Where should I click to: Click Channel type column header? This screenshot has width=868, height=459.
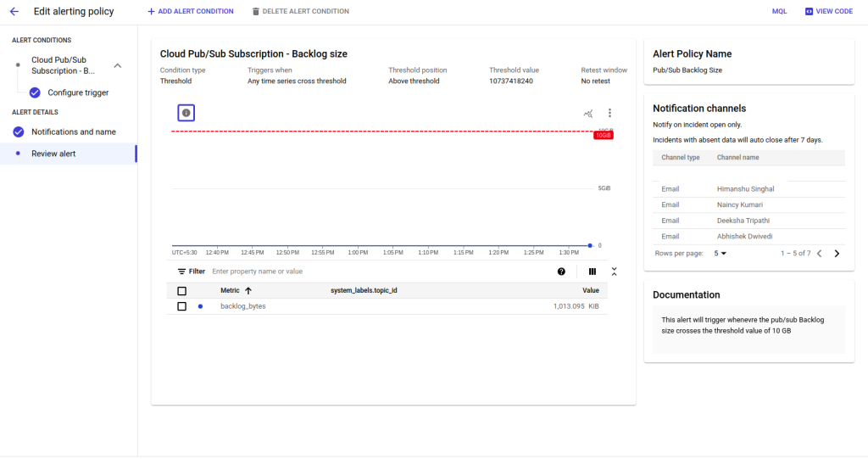tap(681, 158)
